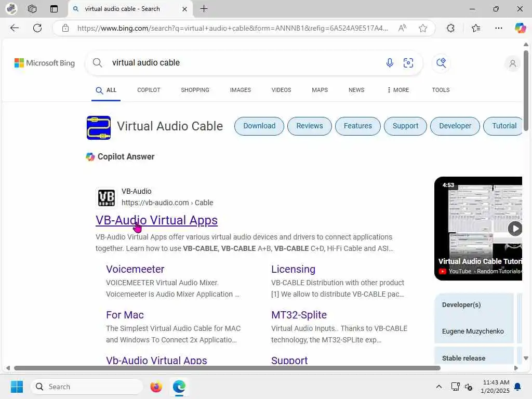
Task: Select the ALL search tab
Action: click(106, 90)
